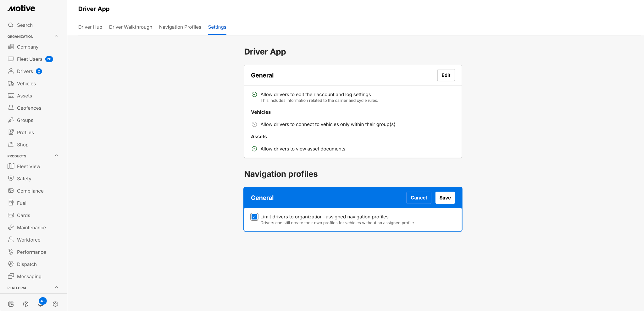Click the Workforce person icon
Screen dimensions: 644x311
[11, 240]
